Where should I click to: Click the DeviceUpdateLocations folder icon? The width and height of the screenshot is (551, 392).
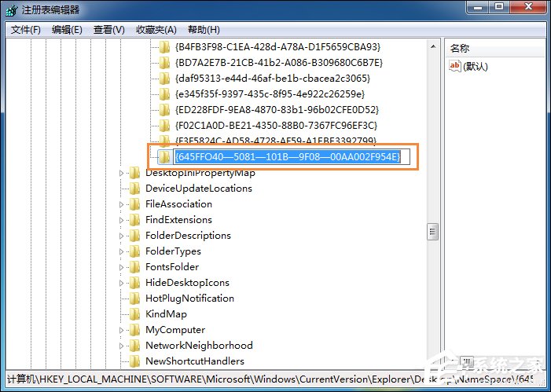pyautogui.click(x=134, y=189)
